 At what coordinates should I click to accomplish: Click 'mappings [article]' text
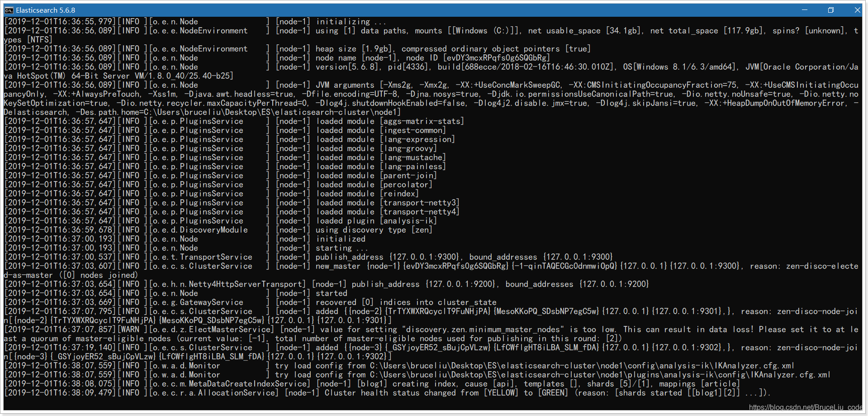point(700,384)
